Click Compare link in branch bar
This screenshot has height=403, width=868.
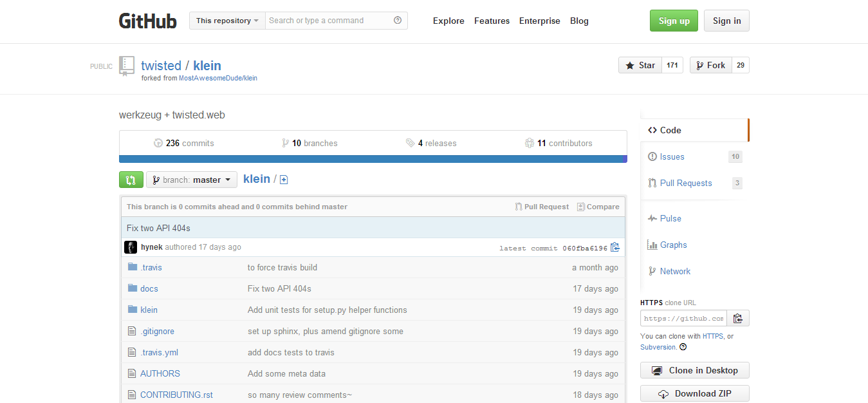pos(598,207)
